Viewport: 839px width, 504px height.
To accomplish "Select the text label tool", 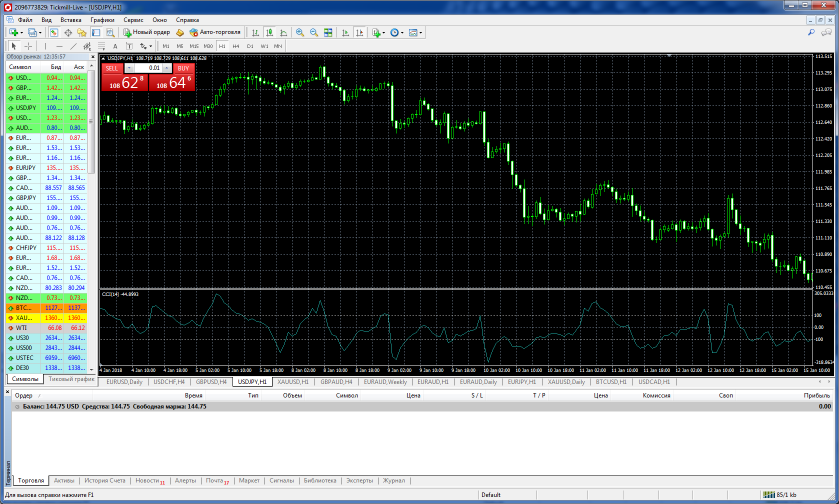I will click(115, 46).
